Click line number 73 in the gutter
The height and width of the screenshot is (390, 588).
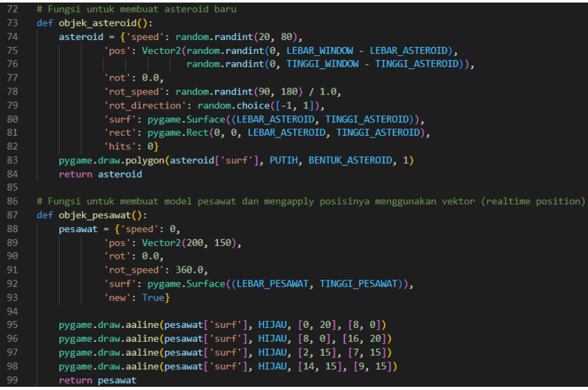12,23
